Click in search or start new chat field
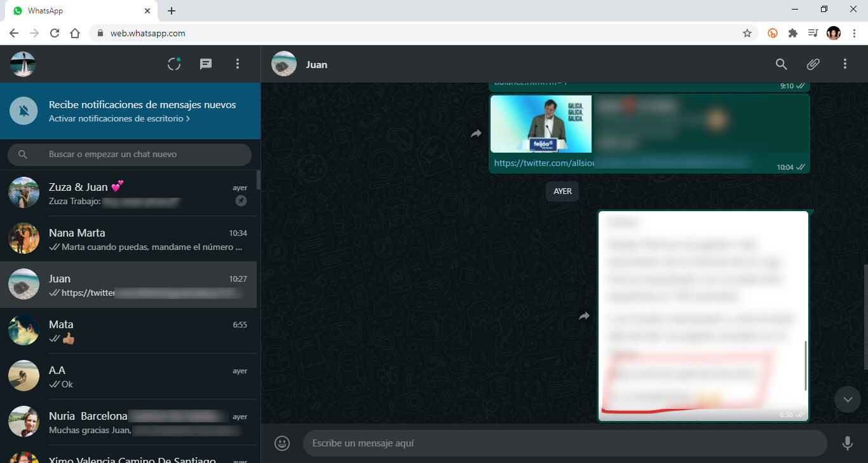This screenshot has width=868, height=463. pos(130,155)
